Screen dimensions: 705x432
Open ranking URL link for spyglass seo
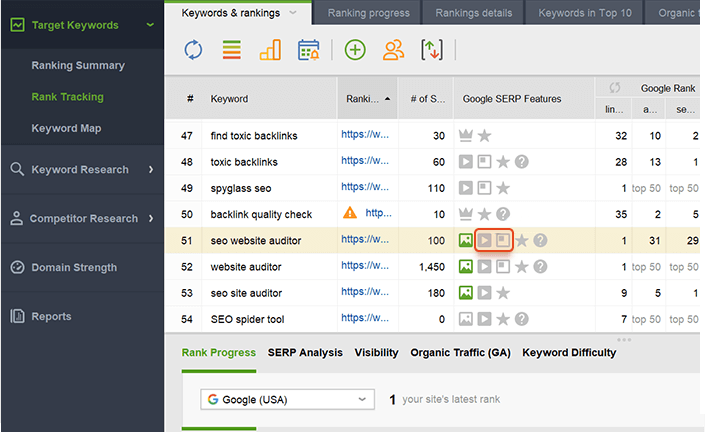[x=365, y=187]
